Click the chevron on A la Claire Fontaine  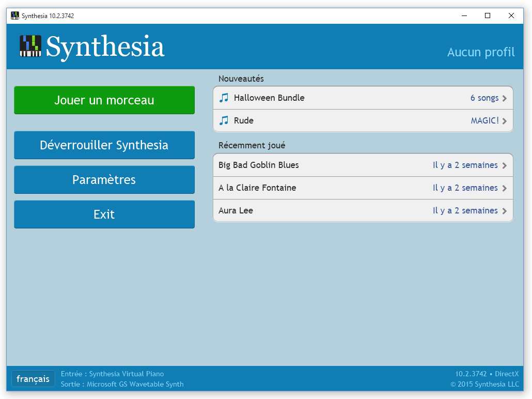click(x=505, y=189)
